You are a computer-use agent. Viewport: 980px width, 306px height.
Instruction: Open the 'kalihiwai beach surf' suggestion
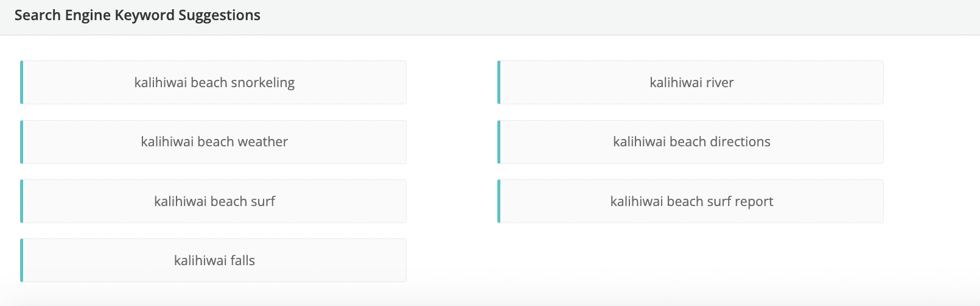[214, 201]
